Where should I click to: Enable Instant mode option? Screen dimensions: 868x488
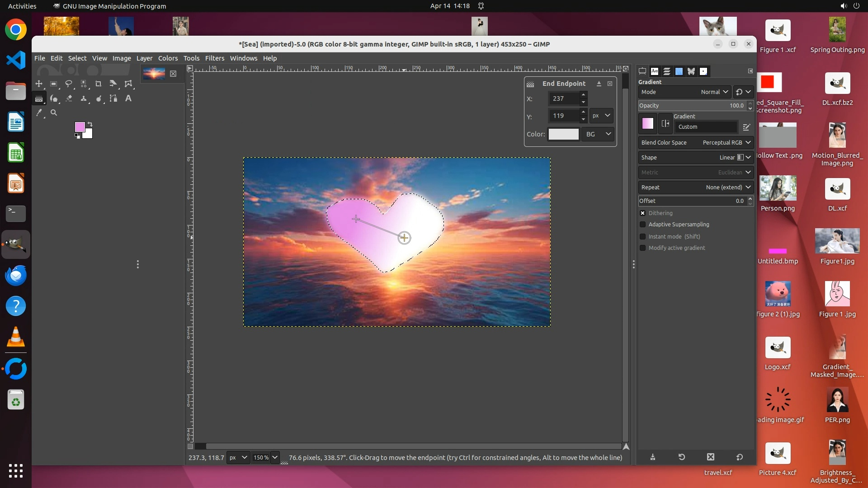pos(642,236)
